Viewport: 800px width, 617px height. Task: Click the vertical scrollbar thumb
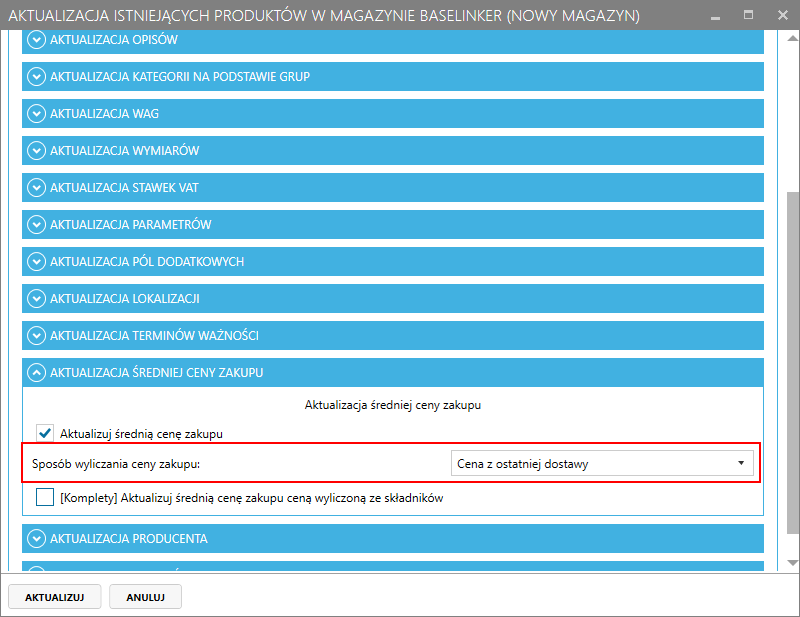(x=792, y=363)
